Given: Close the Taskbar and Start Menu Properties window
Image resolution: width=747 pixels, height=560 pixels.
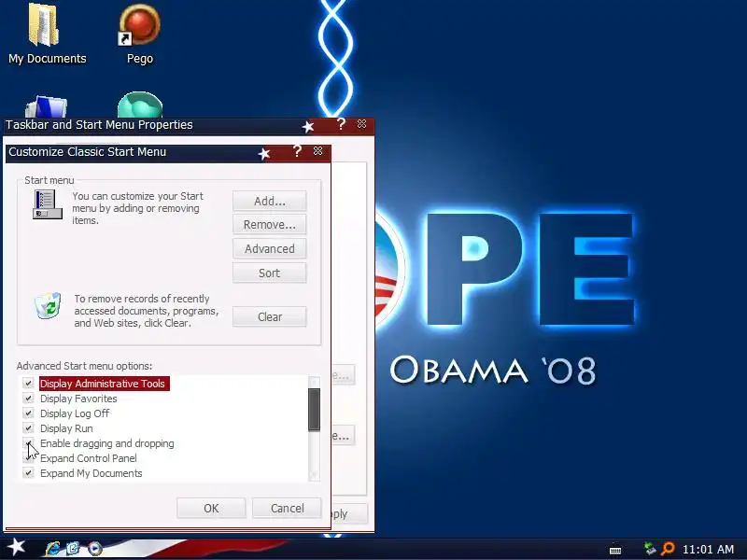Looking at the screenshot, I should (x=361, y=124).
